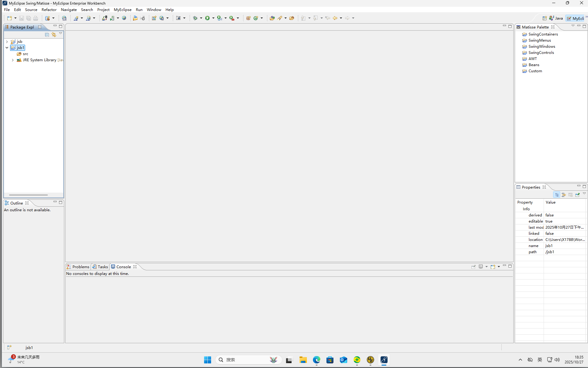Viewport: 588px width, 368px height.
Task: Open the Web Browser toolbar icon
Action: coord(124,18)
